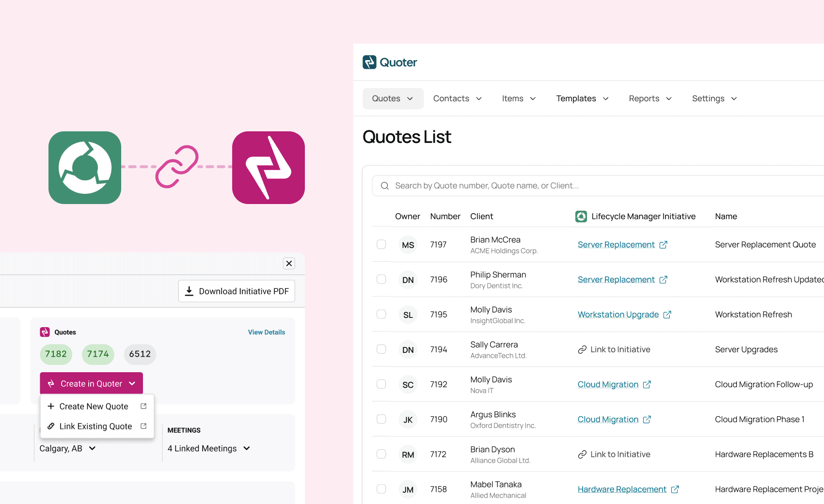The image size is (824, 504).
Task: Click plus icon beside Create New Quote
Action: (x=51, y=406)
